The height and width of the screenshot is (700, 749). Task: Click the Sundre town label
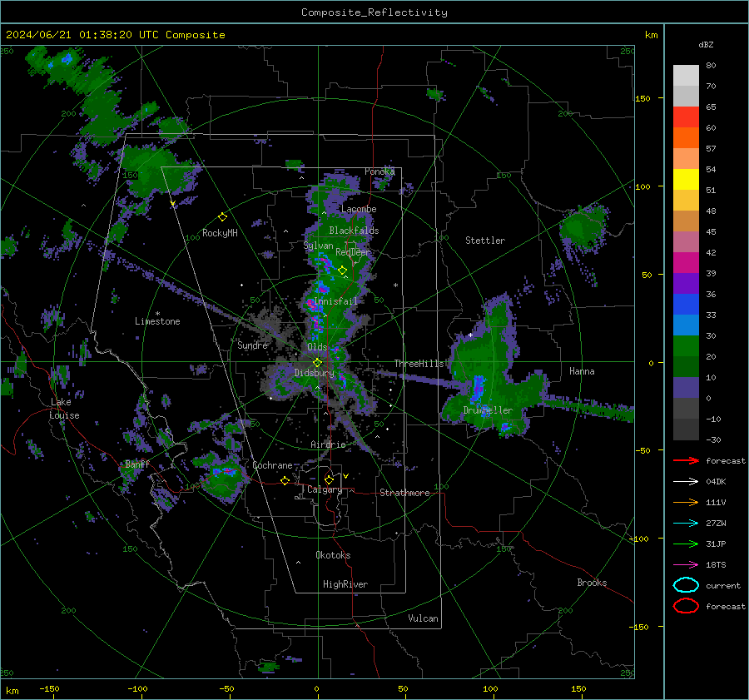252,345
